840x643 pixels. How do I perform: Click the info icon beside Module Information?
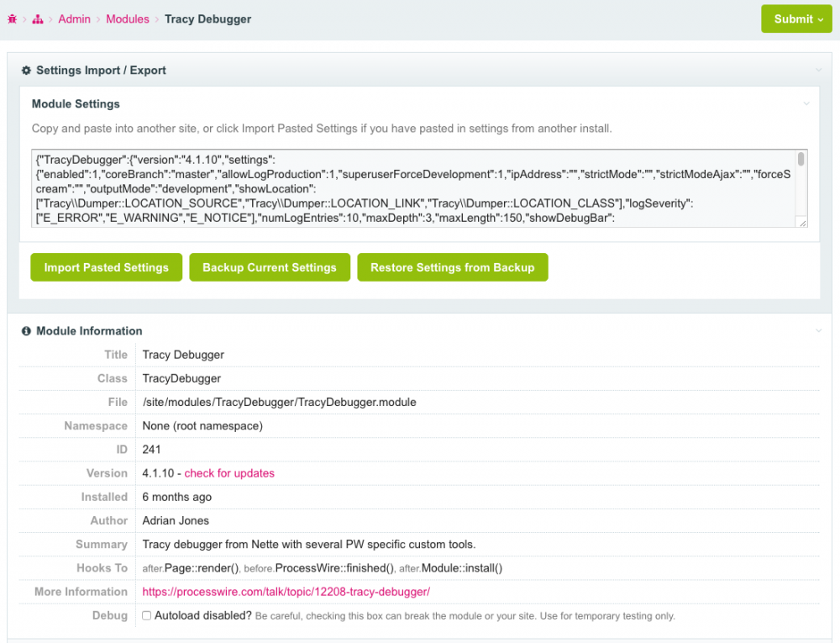[26, 331]
